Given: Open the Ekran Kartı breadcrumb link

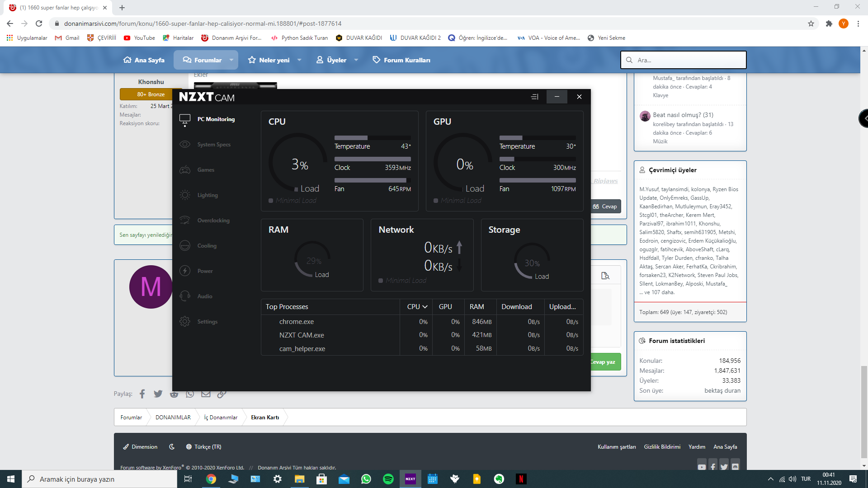Looking at the screenshot, I should pyautogui.click(x=265, y=417).
